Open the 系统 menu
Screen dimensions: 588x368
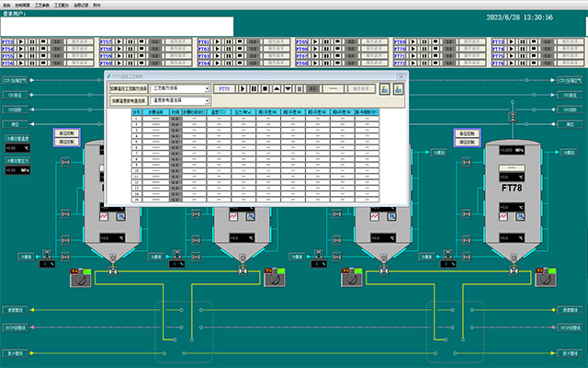pos(8,5)
